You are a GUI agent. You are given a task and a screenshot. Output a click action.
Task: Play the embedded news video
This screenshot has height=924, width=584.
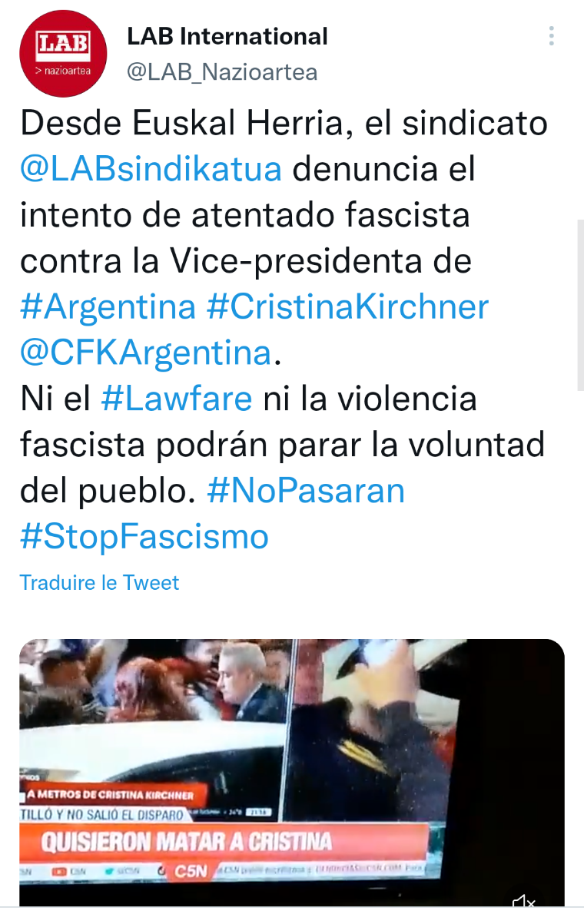pos(292,772)
